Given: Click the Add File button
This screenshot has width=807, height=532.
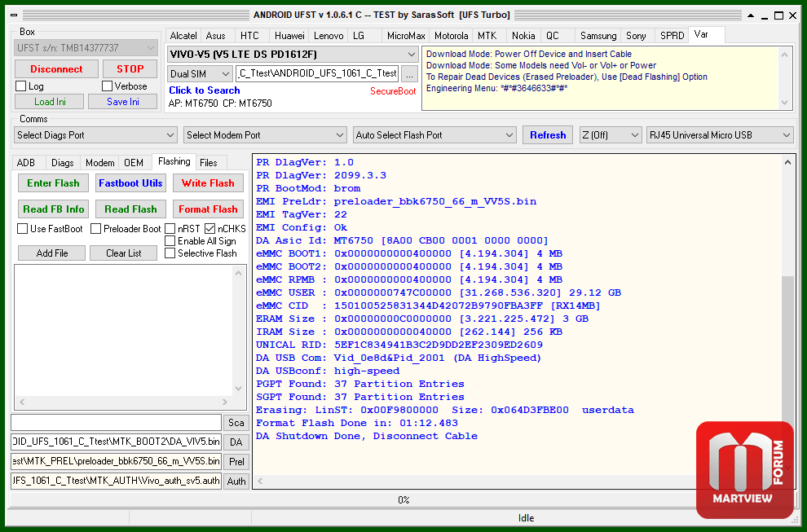Looking at the screenshot, I should [52, 253].
